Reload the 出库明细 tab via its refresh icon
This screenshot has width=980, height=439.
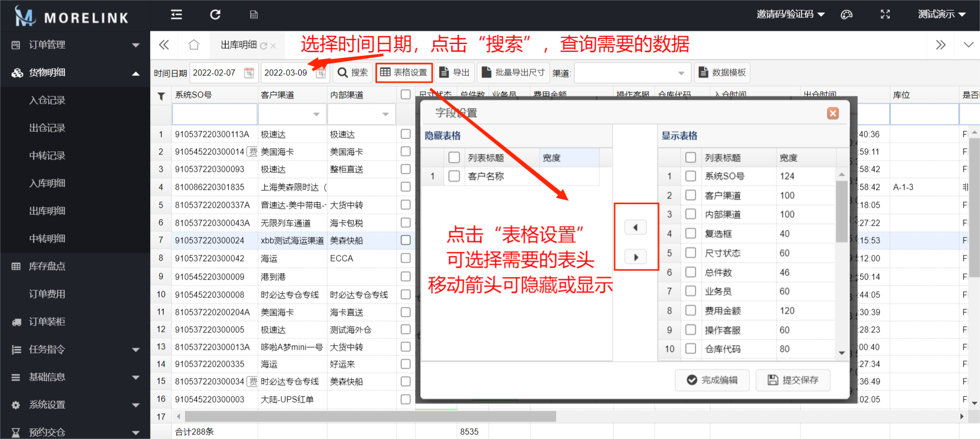[x=263, y=46]
